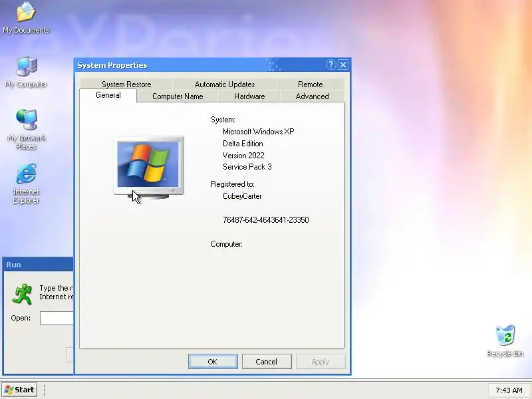
Task: Select the My Computer desktop icon
Action: tap(26, 72)
